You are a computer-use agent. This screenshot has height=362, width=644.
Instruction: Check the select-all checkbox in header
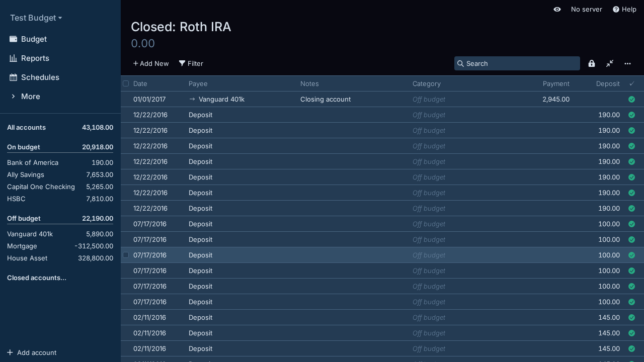click(126, 83)
